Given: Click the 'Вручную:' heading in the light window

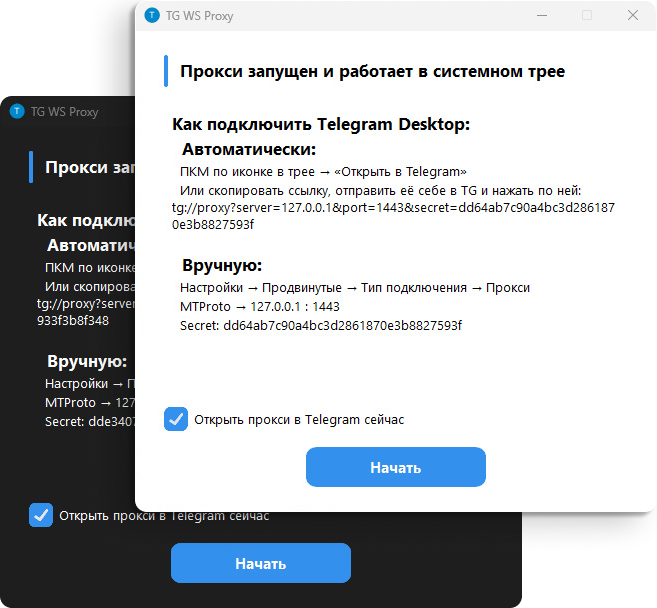Looking at the screenshot, I should (x=222, y=265).
